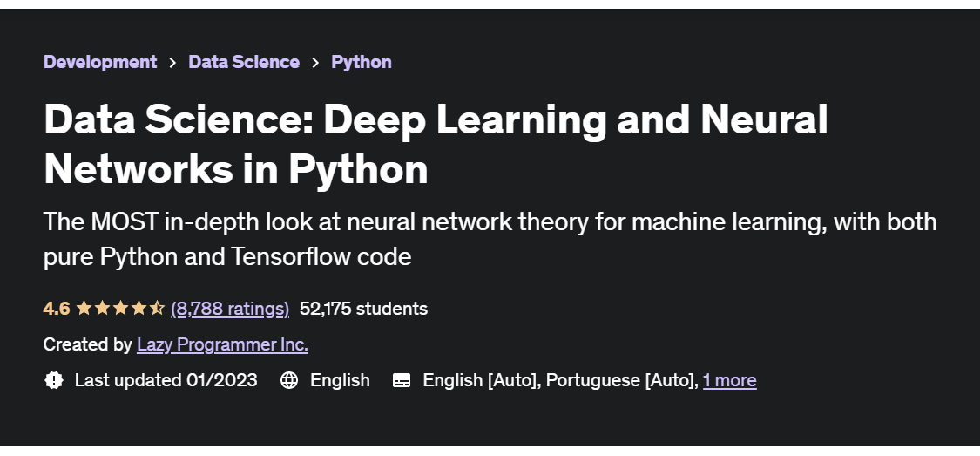980x456 pixels.
Task: Show 1 more subtitle language
Action: (x=729, y=380)
